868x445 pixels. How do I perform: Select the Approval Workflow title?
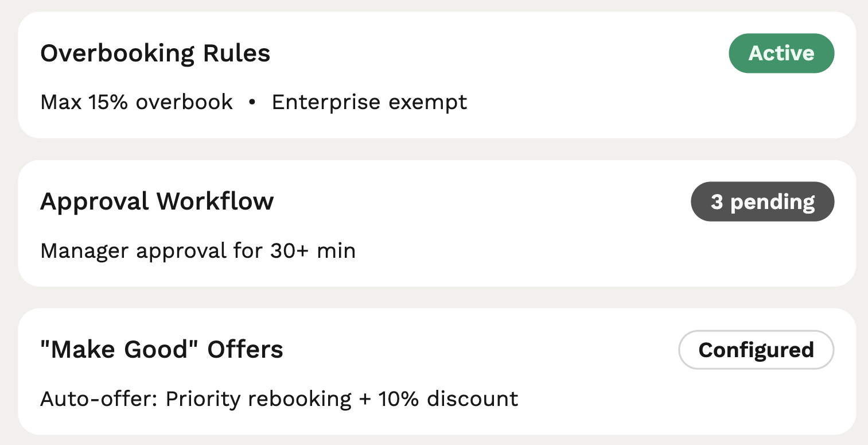click(157, 202)
